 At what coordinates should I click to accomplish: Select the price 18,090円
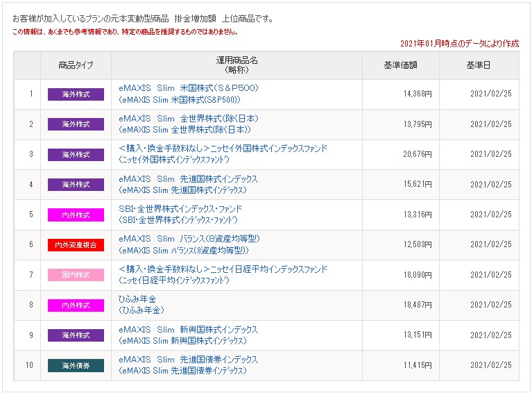[418, 275]
